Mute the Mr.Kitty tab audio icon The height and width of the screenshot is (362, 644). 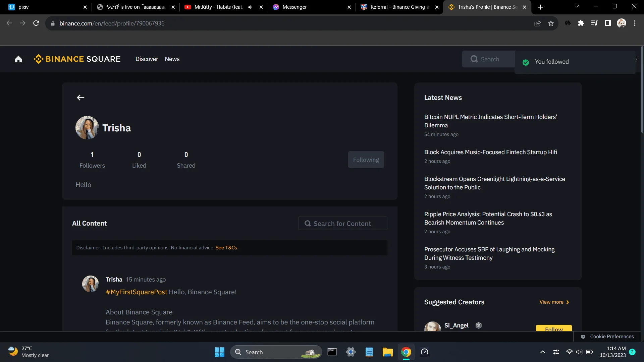pos(250,7)
